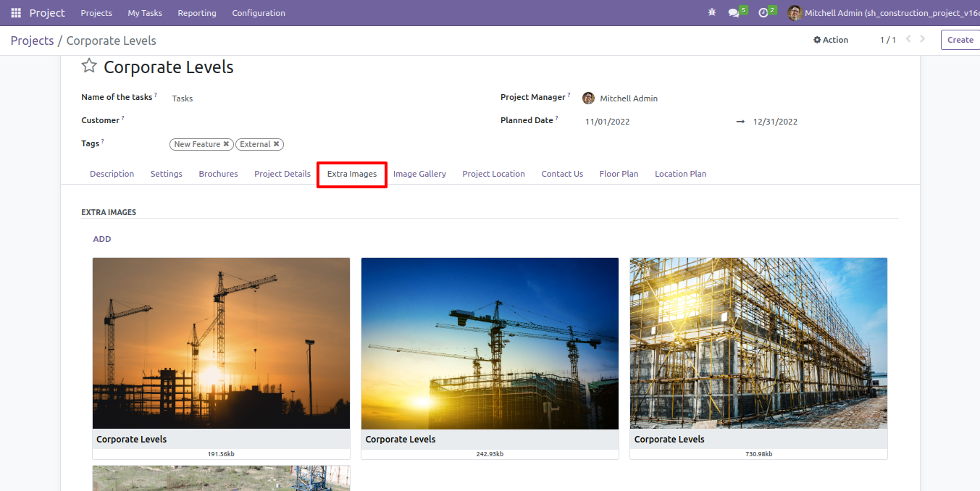Edit the Corporate Levels project title
Image resolution: width=980 pixels, height=491 pixels.
(169, 67)
